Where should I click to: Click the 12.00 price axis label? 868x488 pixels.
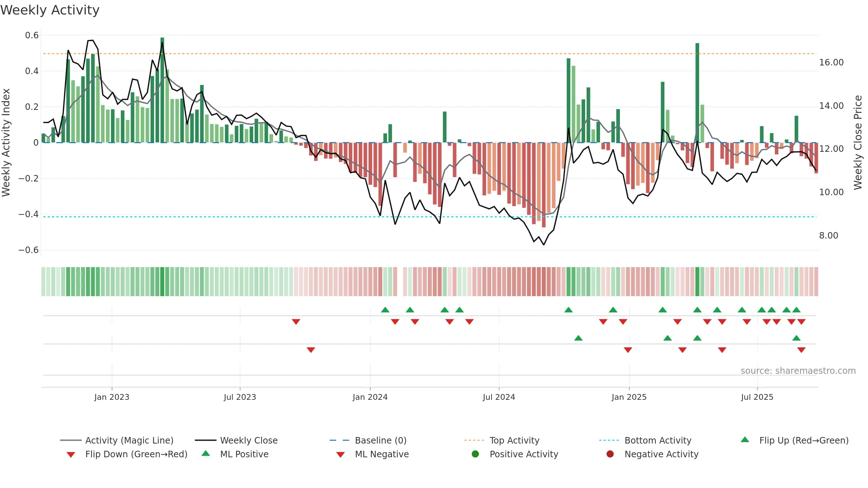click(x=831, y=149)
